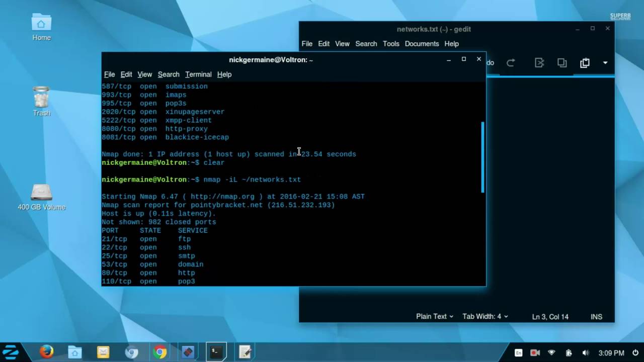Launch Firefox from the taskbar
Viewport: 644px width, 362px height.
click(x=47, y=352)
